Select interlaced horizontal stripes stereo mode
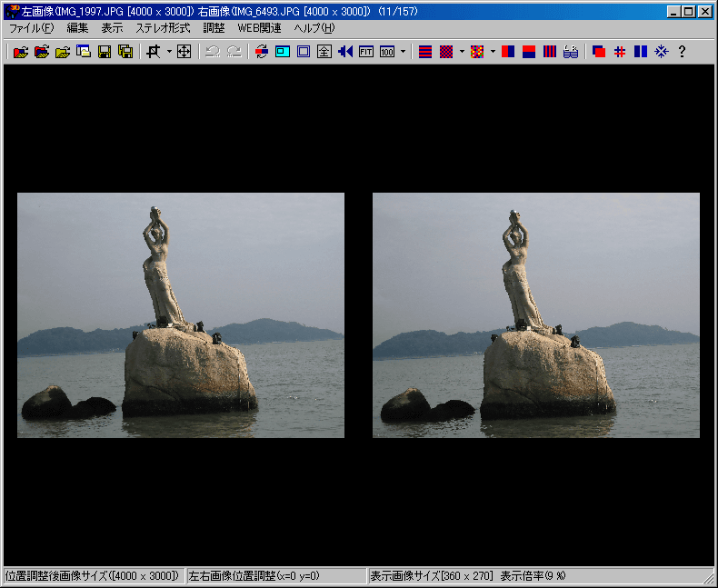This screenshot has width=718, height=588. [425, 51]
